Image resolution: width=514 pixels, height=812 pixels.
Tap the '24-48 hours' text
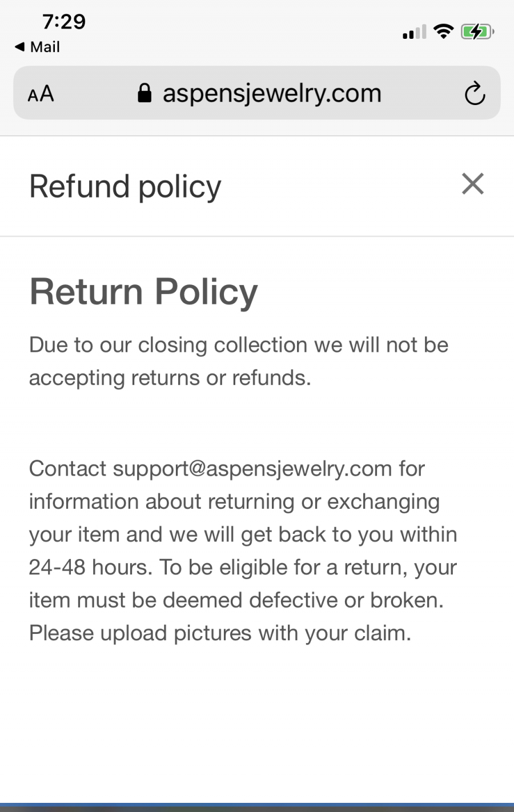90,568
